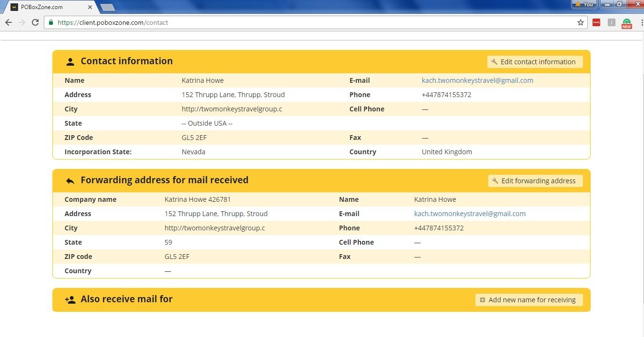Screen dimensions: 644x337
Task: Click Add new name for receiving button
Action: pyautogui.click(x=529, y=300)
